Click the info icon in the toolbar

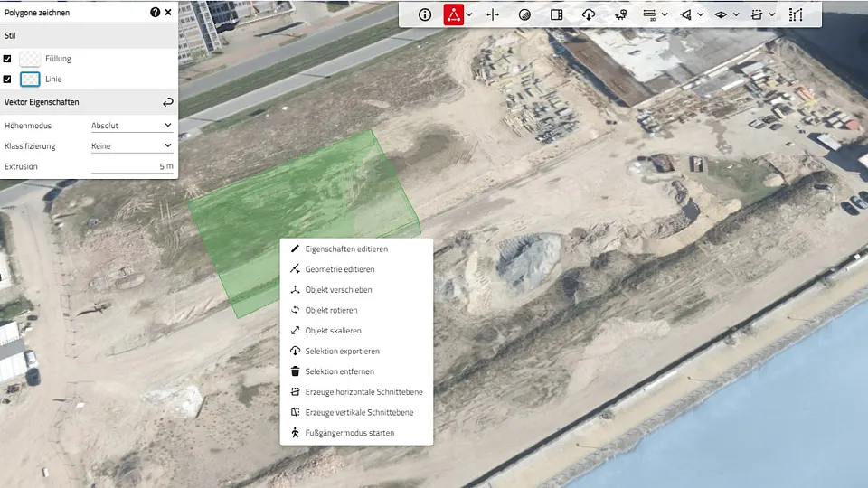coord(425,14)
